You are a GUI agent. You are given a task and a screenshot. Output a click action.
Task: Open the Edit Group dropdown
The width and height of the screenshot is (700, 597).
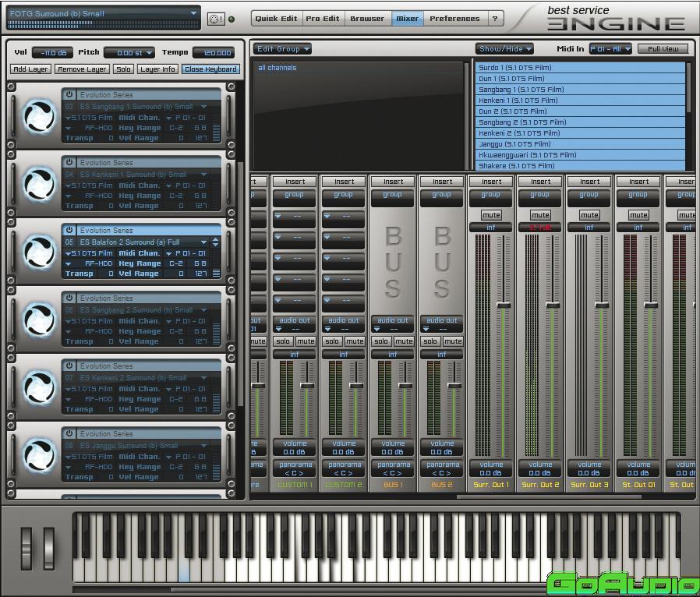[x=282, y=48]
